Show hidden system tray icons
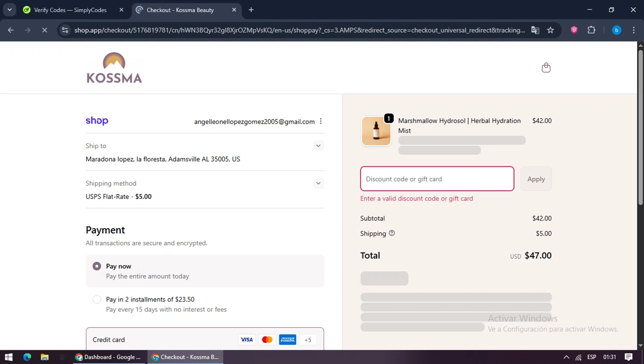644x364 pixels. click(x=566, y=357)
